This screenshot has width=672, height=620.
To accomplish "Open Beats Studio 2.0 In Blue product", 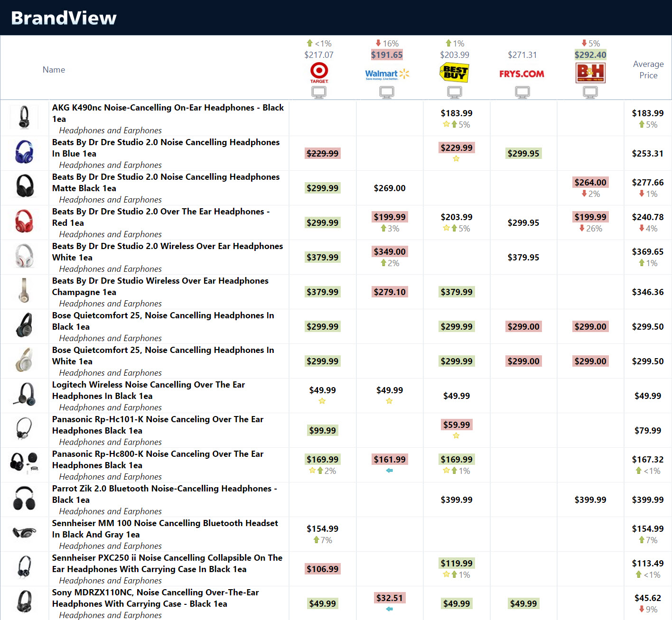I will coord(166,148).
